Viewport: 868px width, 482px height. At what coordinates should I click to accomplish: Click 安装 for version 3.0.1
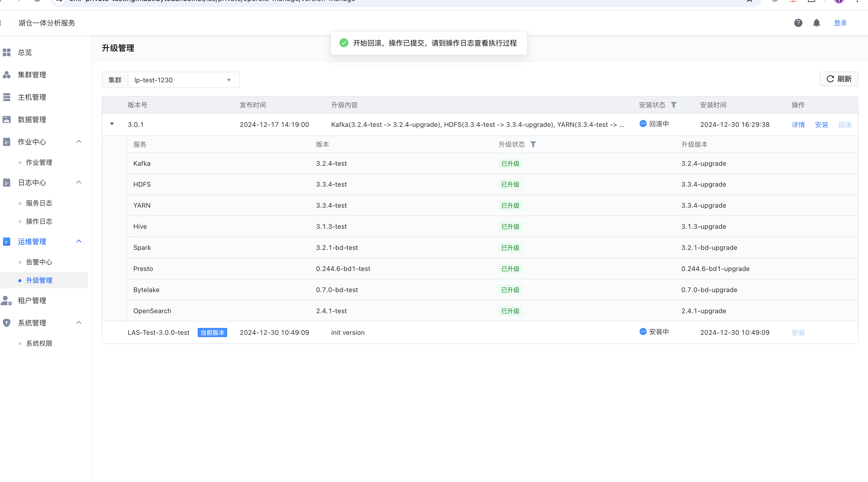click(x=821, y=125)
